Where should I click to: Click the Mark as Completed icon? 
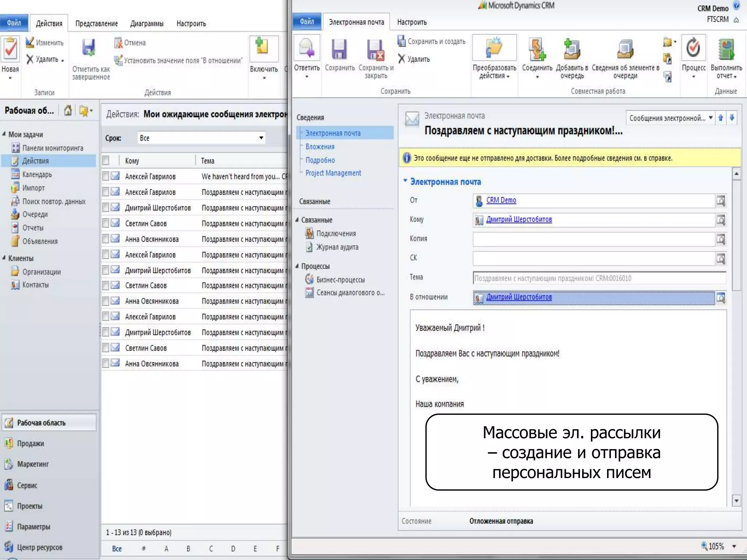[89, 48]
